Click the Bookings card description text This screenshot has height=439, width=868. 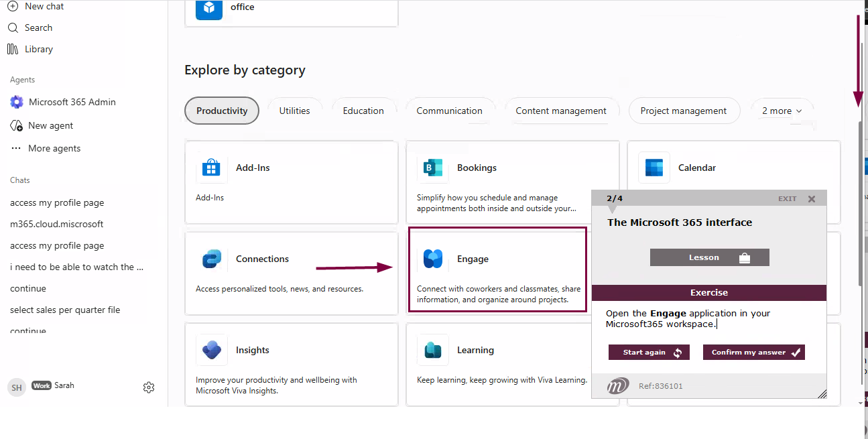pos(497,203)
